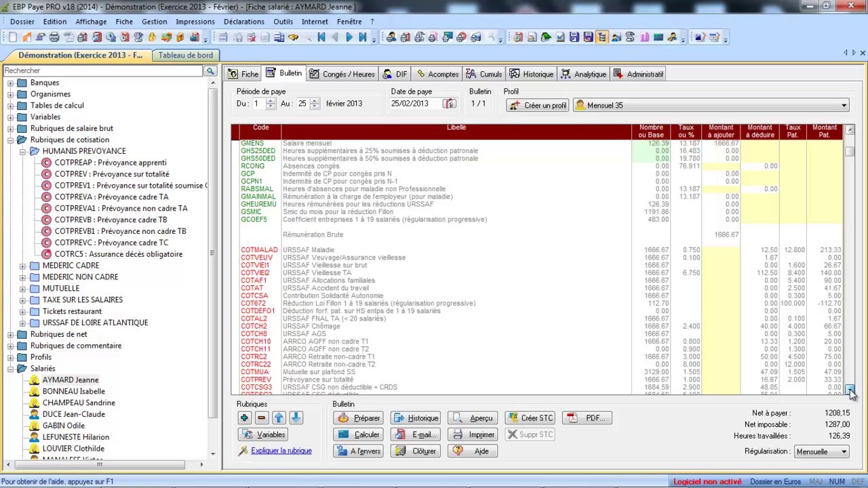Remove the rubric with the minus icon
868x488 pixels.
pos(261,418)
